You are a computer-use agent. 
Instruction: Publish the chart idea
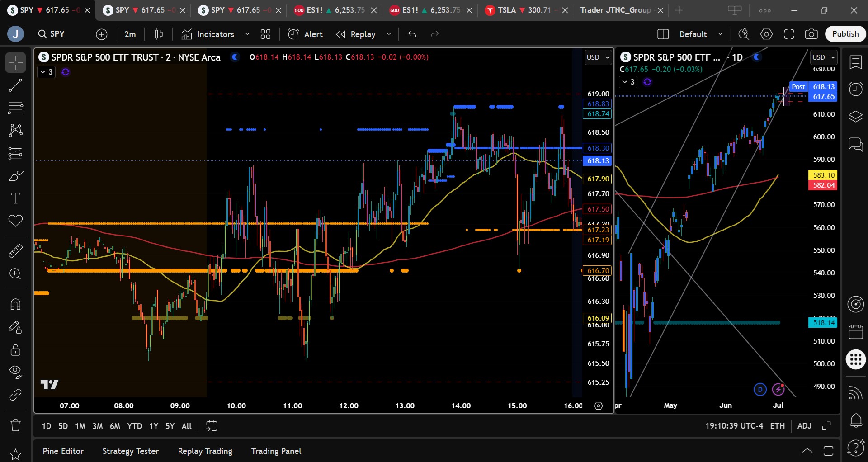[845, 34]
